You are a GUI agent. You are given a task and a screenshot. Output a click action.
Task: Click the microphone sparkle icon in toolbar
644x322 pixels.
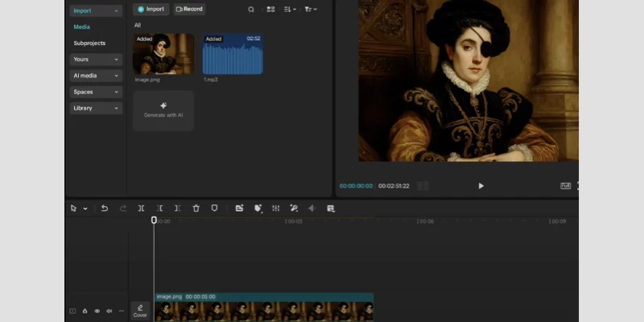coord(294,208)
